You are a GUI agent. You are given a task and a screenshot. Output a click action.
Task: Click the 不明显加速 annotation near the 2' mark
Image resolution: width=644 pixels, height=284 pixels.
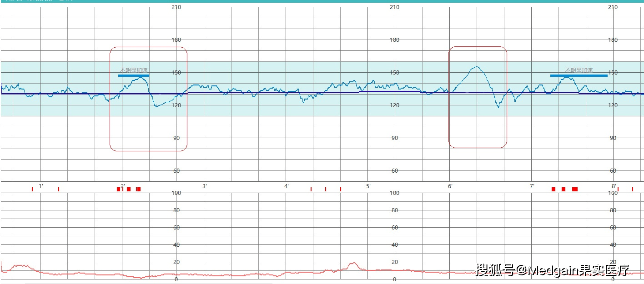tap(134, 70)
